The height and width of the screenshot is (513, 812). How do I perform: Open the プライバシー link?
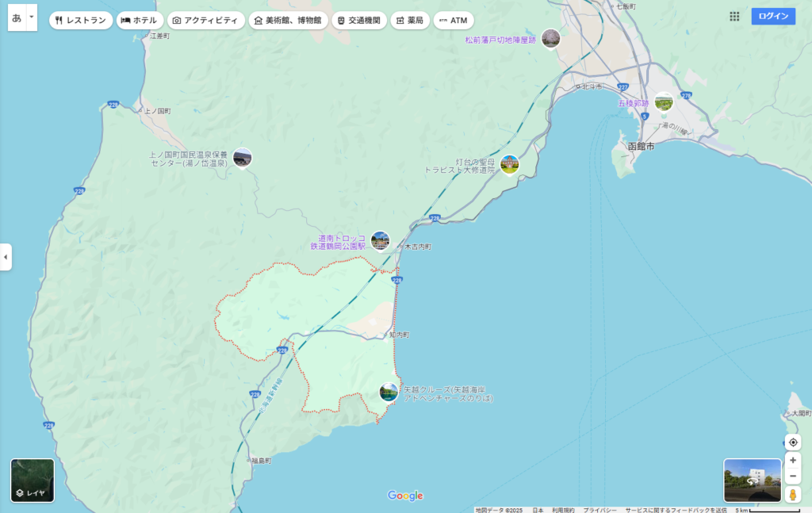tap(599, 510)
